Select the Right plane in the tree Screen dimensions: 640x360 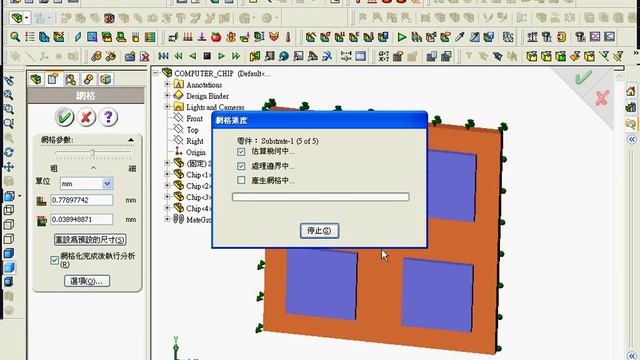click(x=195, y=141)
